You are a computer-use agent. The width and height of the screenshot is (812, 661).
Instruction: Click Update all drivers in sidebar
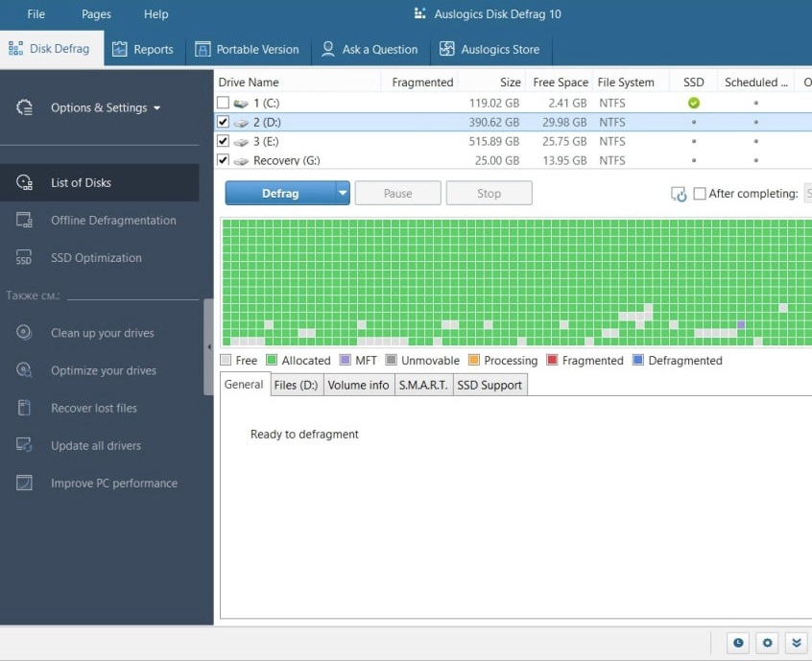point(95,446)
